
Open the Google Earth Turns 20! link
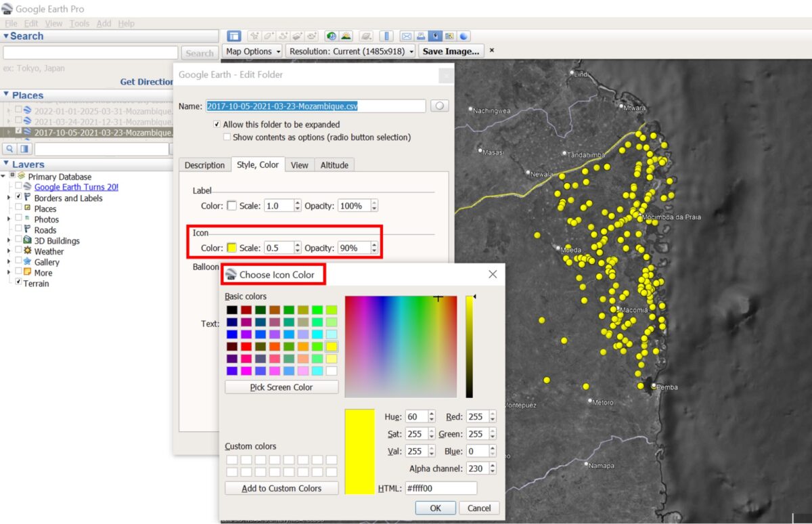[x=76, y=187]
